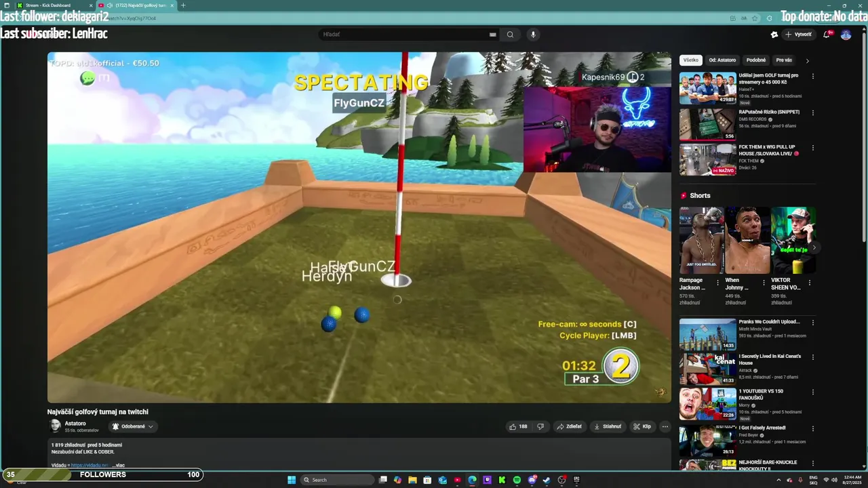Select the Podobné filter chip

tap(756, 60)
